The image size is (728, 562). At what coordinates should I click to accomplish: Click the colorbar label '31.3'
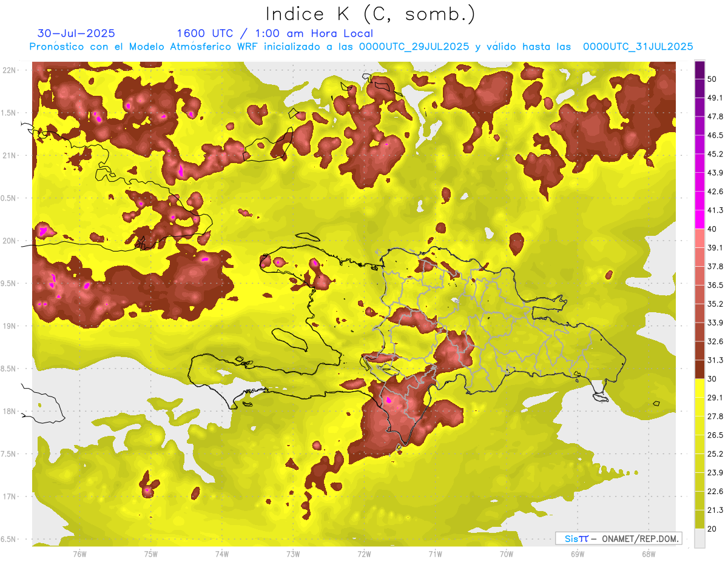(715, 360)
